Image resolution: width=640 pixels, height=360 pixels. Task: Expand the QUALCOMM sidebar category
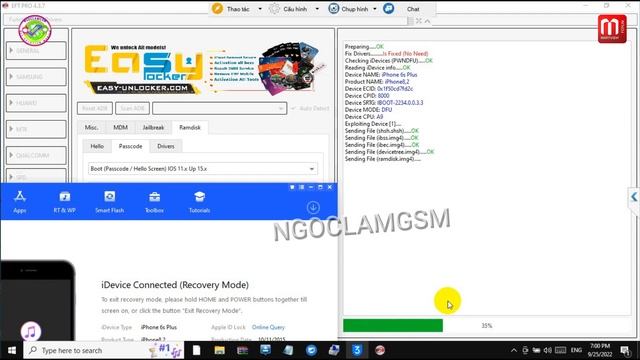tap(36, 155)
